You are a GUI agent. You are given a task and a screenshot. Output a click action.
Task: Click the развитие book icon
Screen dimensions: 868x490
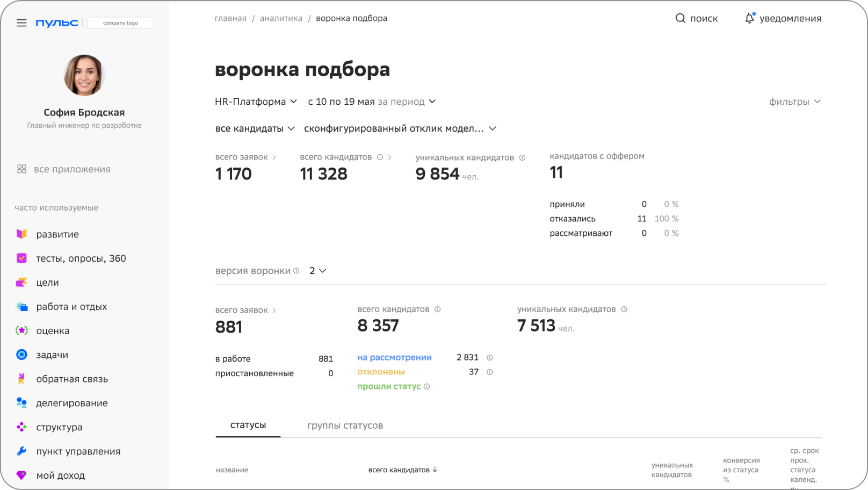pos(21,234)
